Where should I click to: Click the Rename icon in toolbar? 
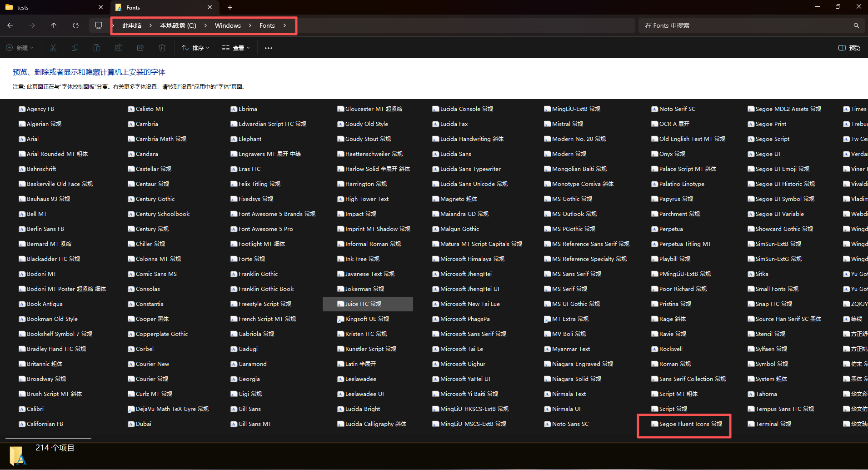[119, 48]
